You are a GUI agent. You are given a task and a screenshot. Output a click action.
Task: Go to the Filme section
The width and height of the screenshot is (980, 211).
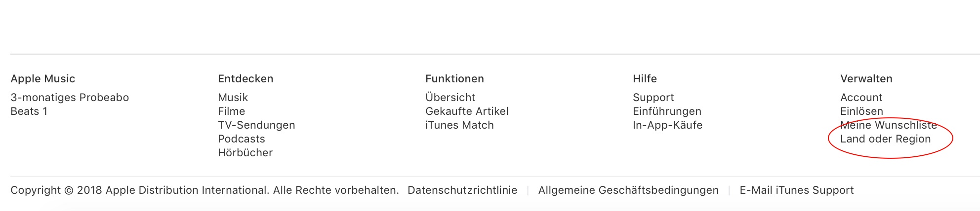(231, 111)
